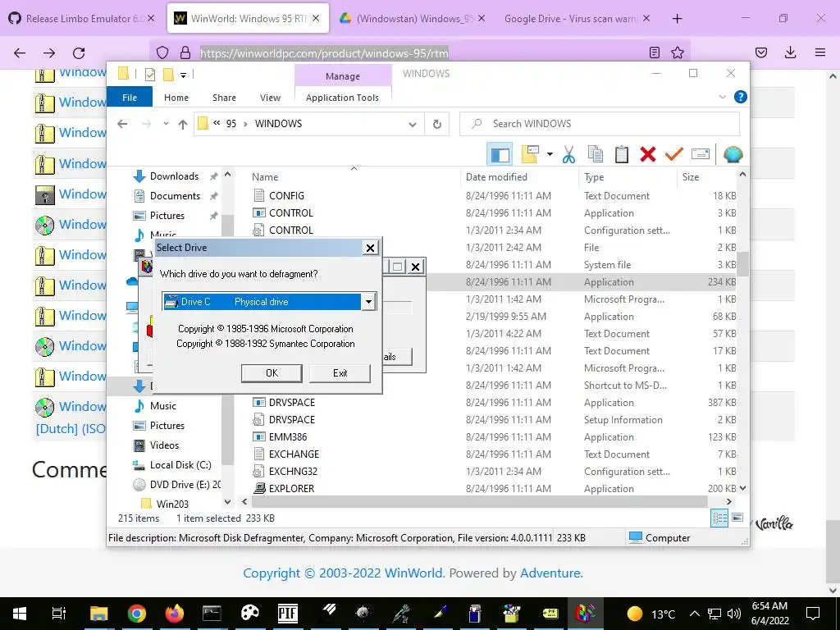This screenshot has width=840, height=630.
Task: Click Firefox back arrow
Action: pyautogui.click(x=20, y=52)
